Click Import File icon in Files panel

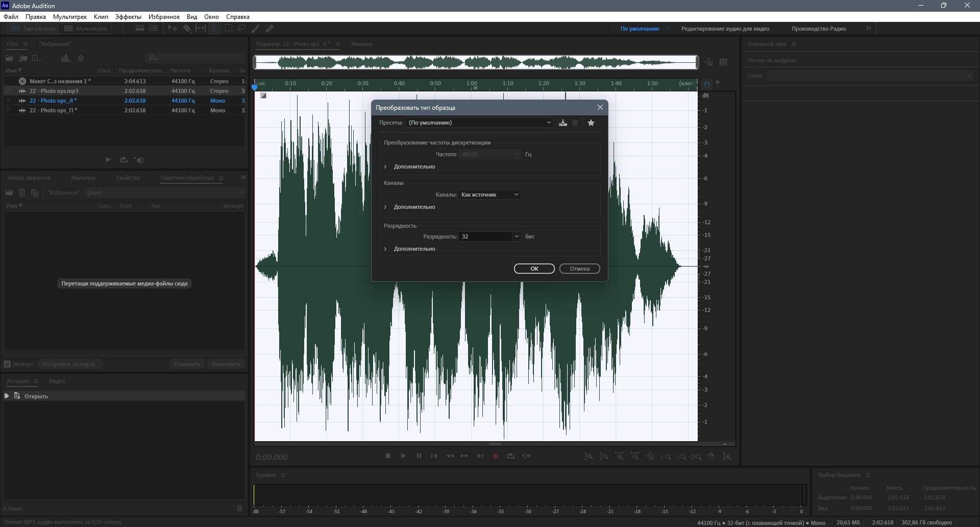23,58
